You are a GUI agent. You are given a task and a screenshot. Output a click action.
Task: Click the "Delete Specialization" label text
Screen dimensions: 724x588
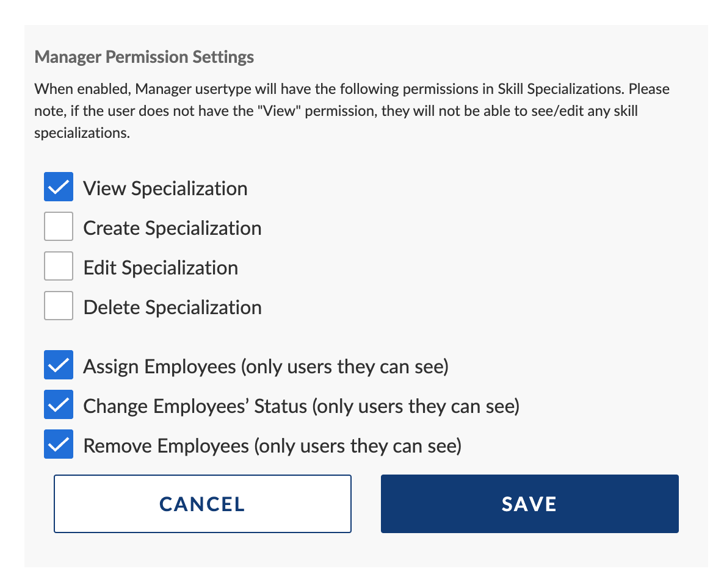tap(172, 307)
